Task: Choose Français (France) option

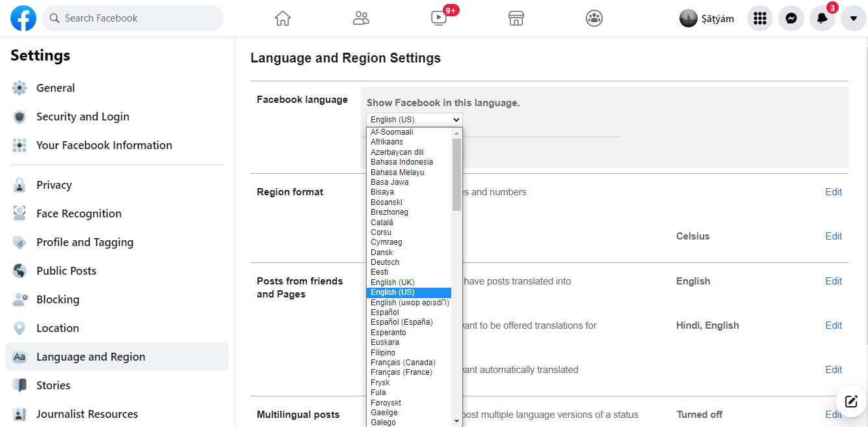Action: click(409, 372)
